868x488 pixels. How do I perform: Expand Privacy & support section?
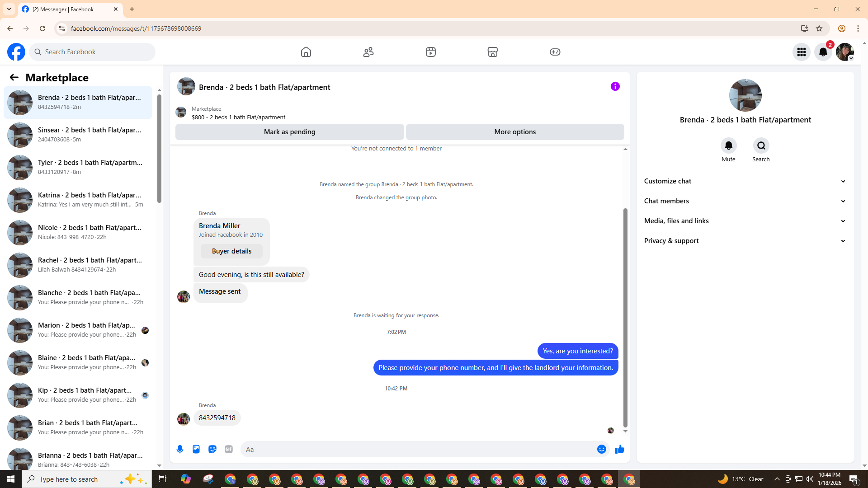[x=745, y=241]
